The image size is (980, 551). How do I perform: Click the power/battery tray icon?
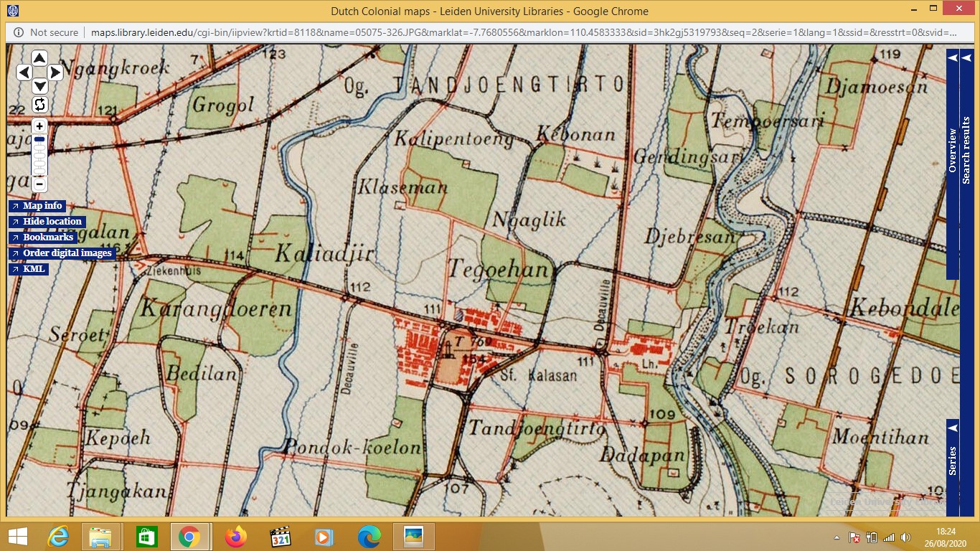click(x=872, y=537)
